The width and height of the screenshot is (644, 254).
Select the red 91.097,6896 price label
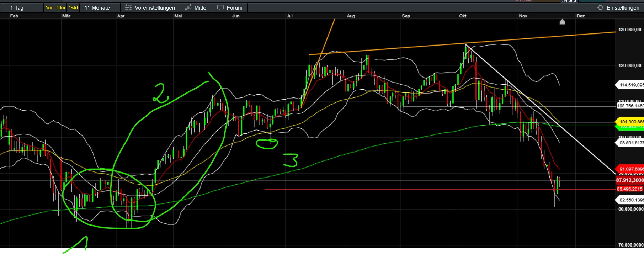[x=629, y=169]
